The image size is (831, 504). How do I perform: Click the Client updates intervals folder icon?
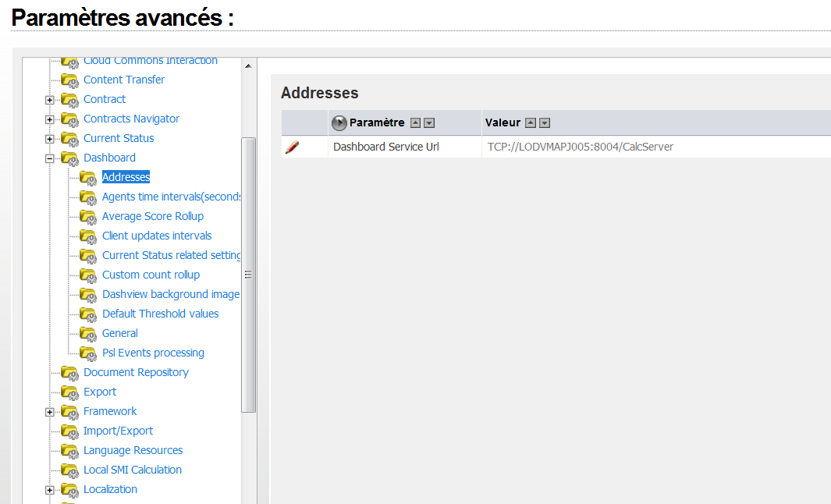(88, 236)
